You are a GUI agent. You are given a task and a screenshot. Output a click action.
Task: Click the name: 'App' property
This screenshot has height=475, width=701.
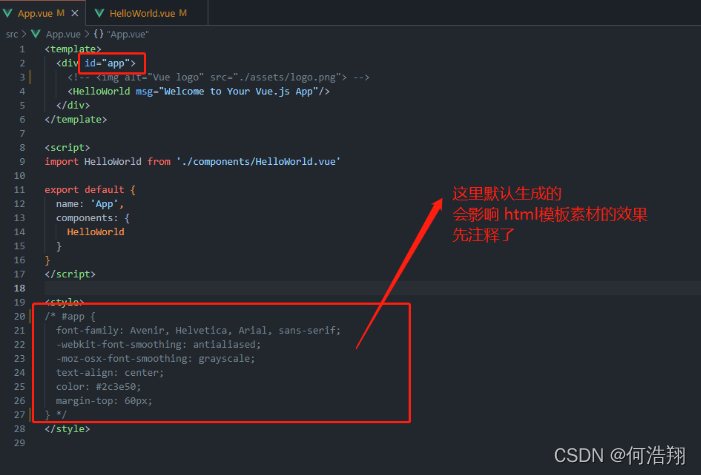[x=89, y=204]
